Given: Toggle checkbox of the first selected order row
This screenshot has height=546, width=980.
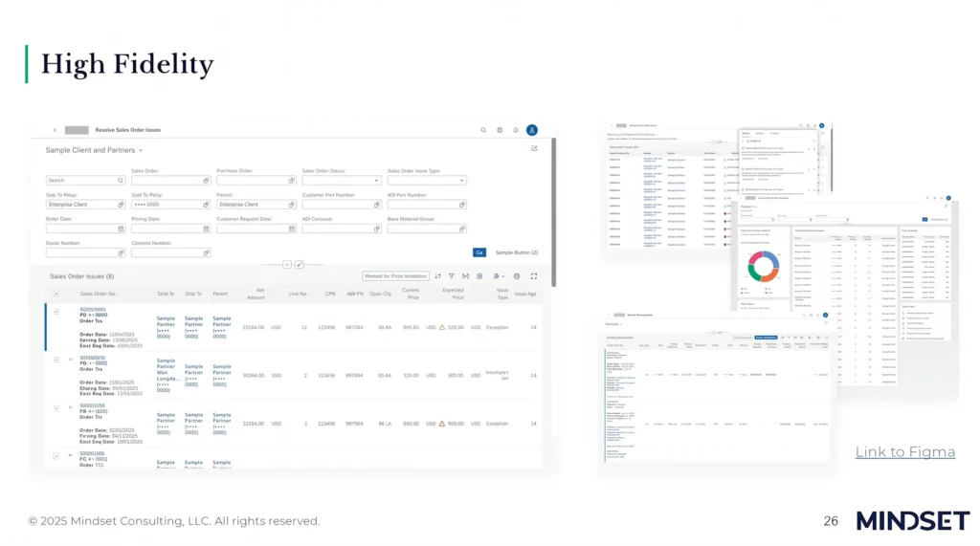Looking at the screenshot, I should pyautogui.click(x=56, y=312).
